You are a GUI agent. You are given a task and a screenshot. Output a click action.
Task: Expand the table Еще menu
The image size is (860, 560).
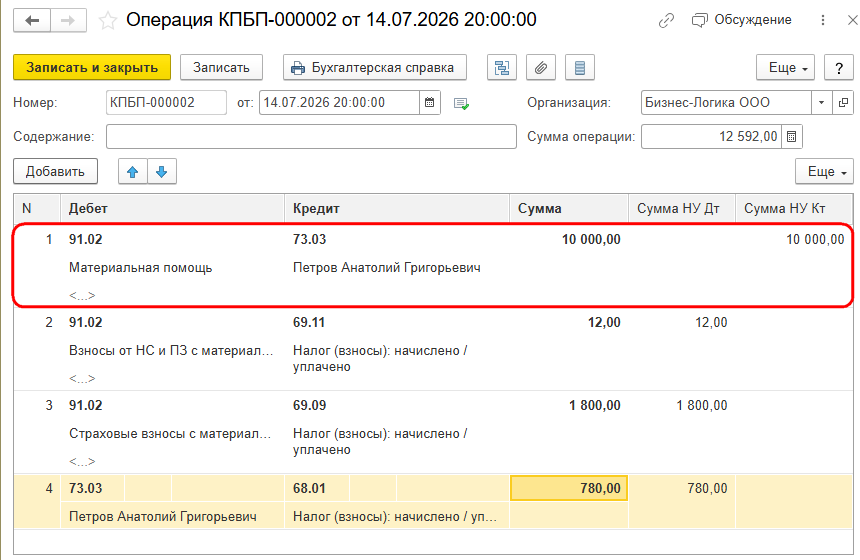pos(824,171)
